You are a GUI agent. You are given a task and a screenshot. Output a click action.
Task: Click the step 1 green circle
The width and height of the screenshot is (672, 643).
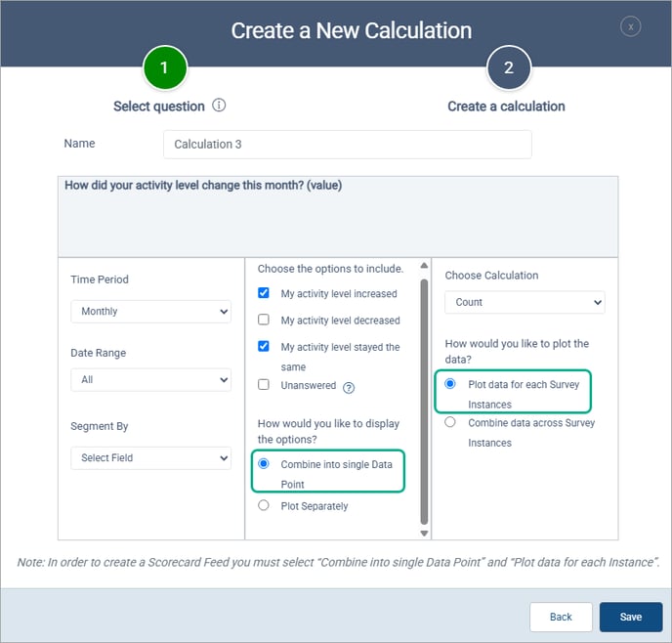tap(164, 67)
